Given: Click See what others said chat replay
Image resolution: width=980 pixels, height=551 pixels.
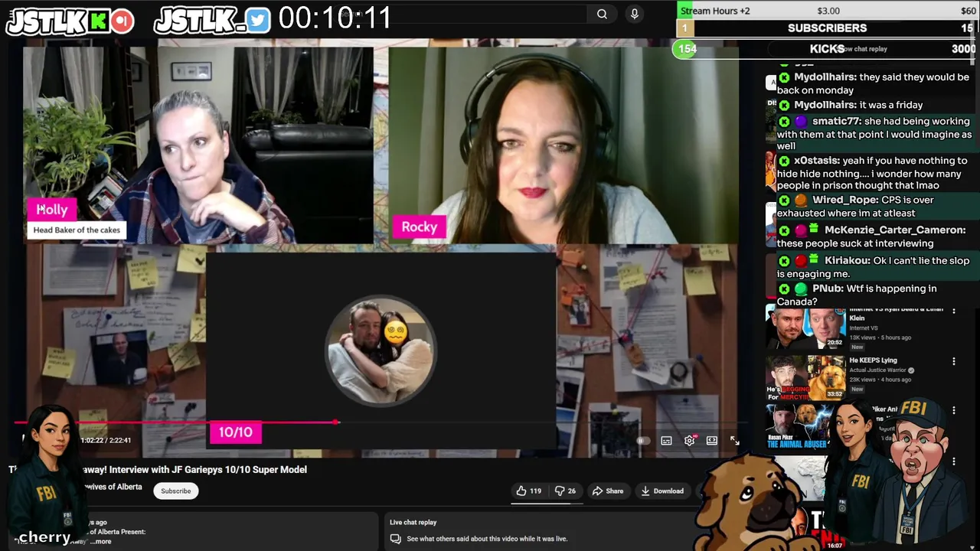Looking at the screenshot, I should tap(487, 539).
